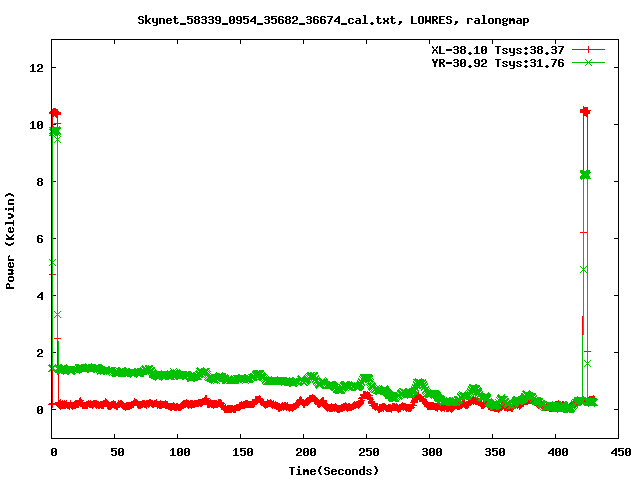The width and height of the screenshot is (640, 480).
Task: Click x-axis tick label 400
Action: pos(558,452)
